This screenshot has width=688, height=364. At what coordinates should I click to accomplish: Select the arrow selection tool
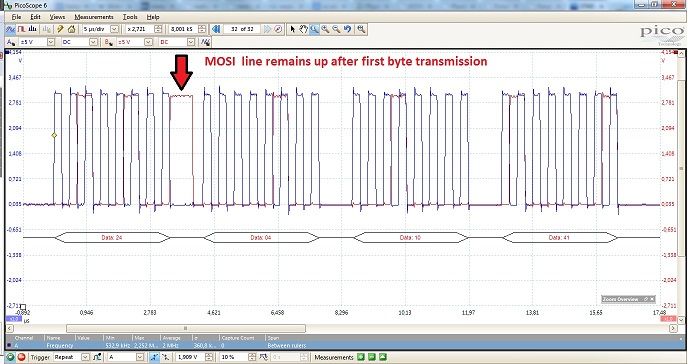click(293, 29)
